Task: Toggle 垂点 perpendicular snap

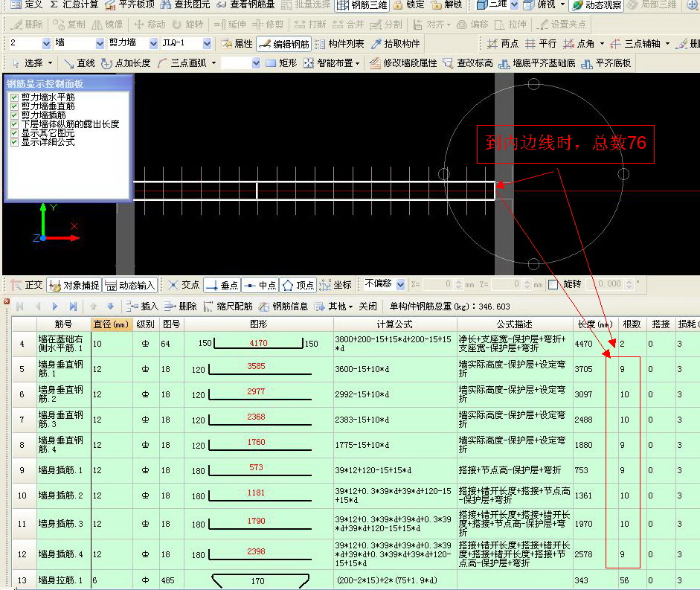Action: pos(222,284)
